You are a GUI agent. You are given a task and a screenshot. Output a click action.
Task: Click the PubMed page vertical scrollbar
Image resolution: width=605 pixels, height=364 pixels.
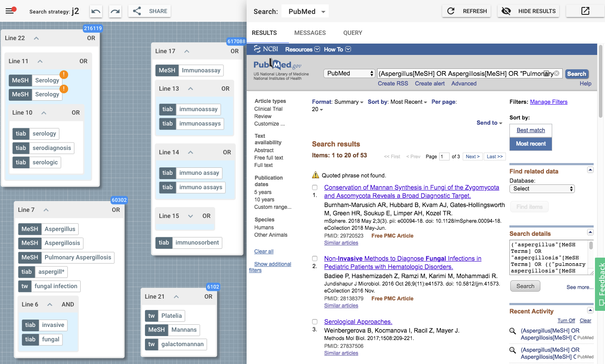pos(601,174)
